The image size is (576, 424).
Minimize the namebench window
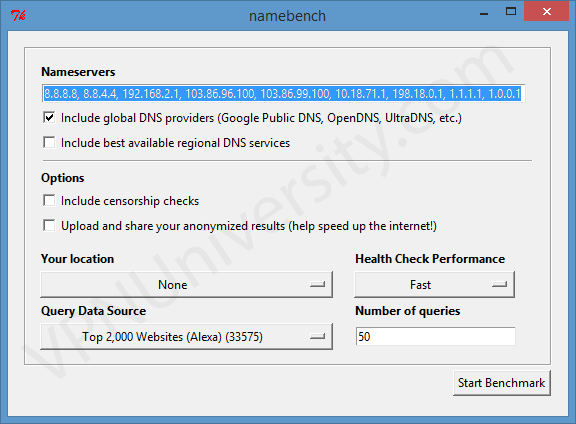click(484, 12)
